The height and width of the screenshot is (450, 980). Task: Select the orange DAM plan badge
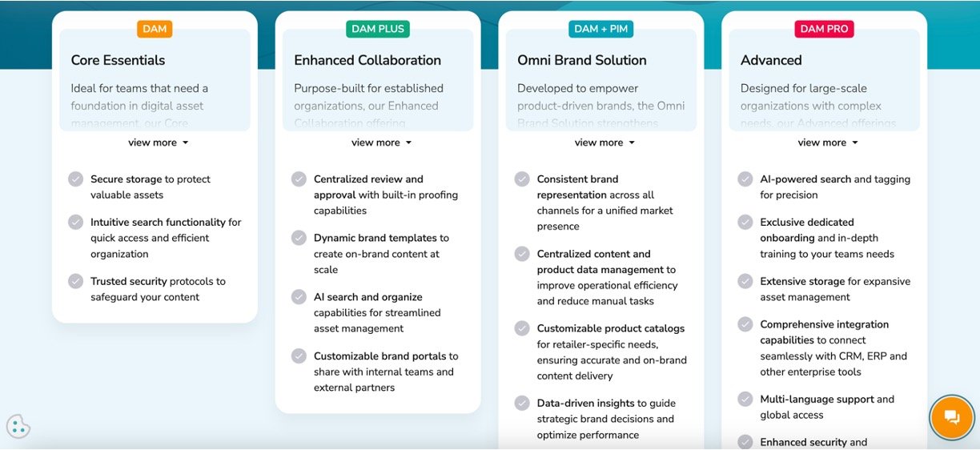155,29
